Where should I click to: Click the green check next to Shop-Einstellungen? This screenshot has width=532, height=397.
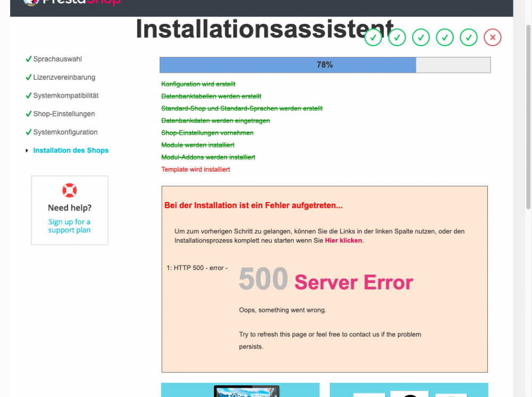point(29,114)
